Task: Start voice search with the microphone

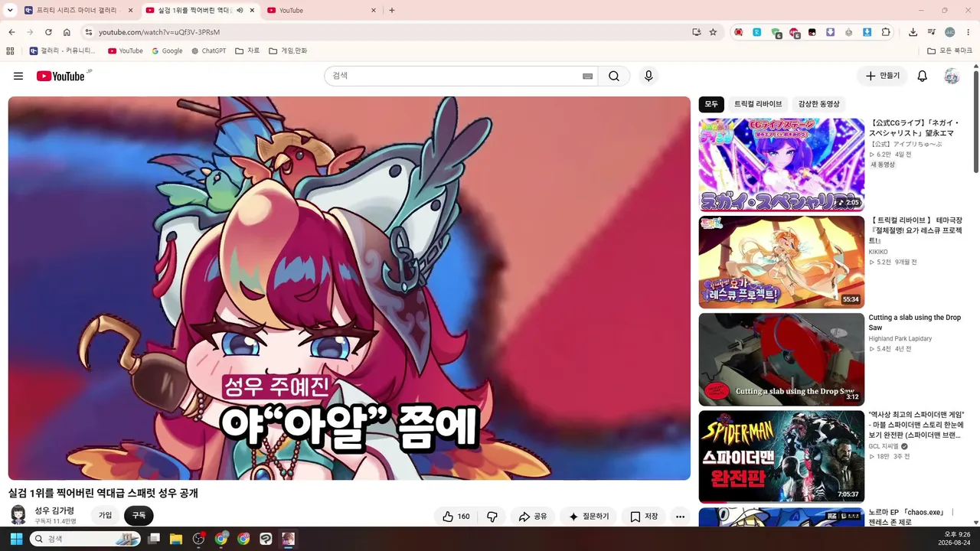Action: 648,76
